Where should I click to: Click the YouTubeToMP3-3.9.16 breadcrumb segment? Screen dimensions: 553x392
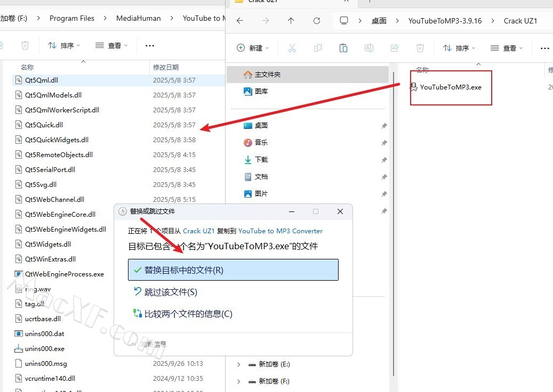pyautogui.click(x=445, y=21)
